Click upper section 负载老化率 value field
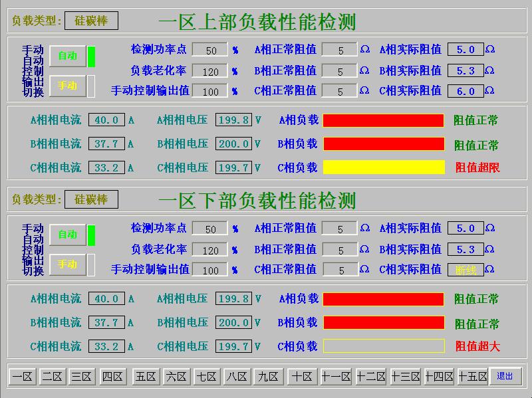This screenshot has width=532, height=398. tap(210, 71)
